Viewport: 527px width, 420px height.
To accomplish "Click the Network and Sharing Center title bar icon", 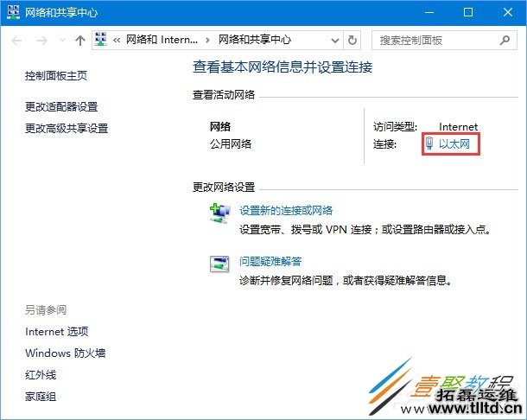I will click(13, 12).
